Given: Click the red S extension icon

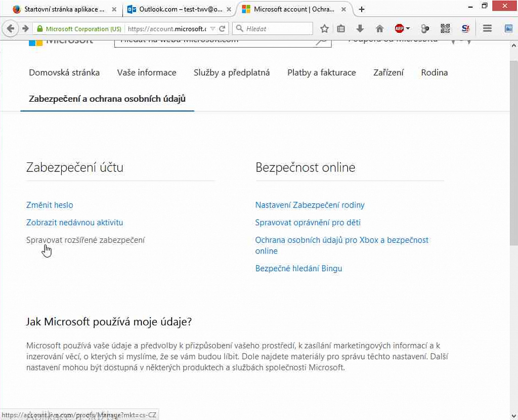Looking at the screenshot, I should tap(465, 29).
